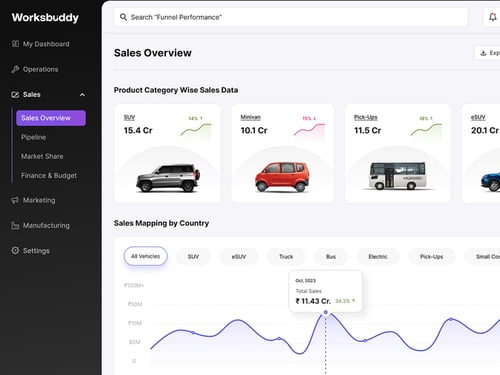Open the notifications bell
Viewport: 500px width, 375px height.
pos(493,17)
